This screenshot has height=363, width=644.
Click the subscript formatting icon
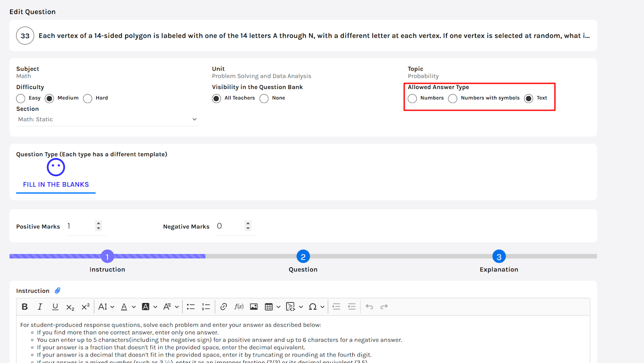(x=70, y=307)
